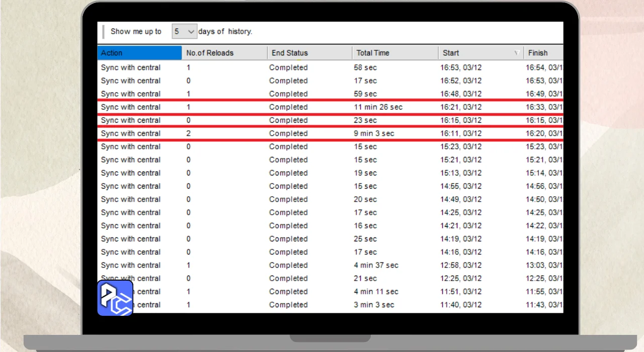Open the days of history dropdown
Image resolution: width=644 pixels, height=352 pixels.
point(184,32)
